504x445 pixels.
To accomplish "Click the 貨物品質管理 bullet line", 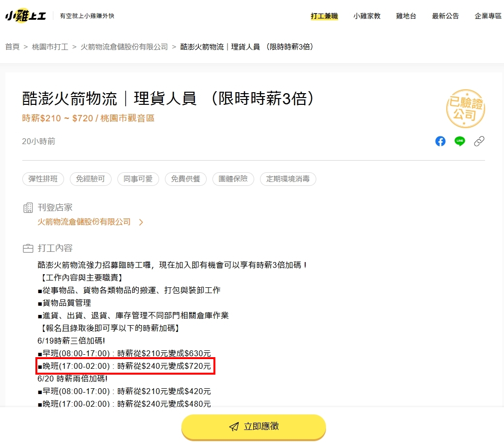I will 65,303.
